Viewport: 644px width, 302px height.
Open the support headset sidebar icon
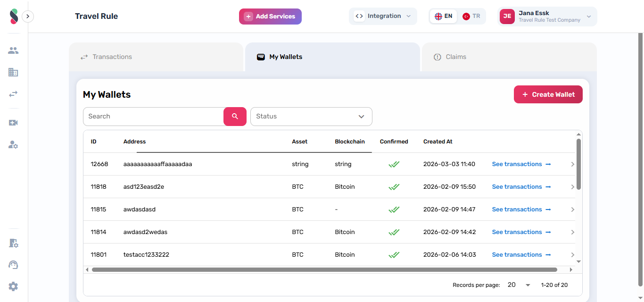coord(13,265)
